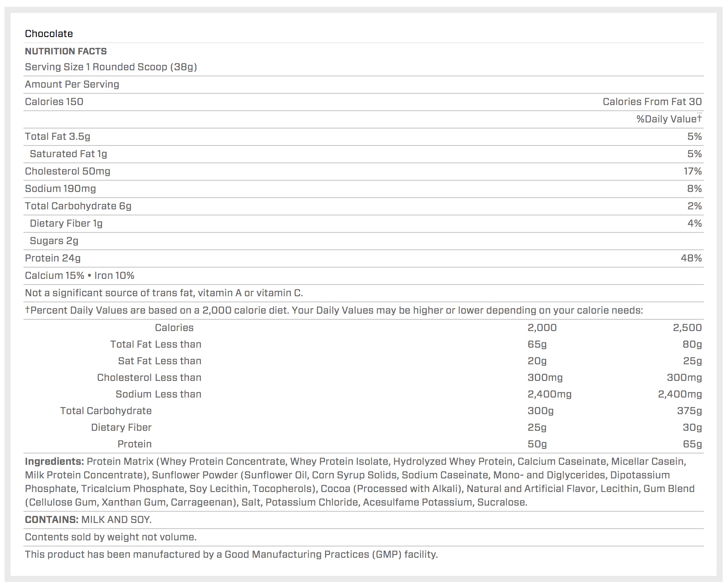This screenshot has width=728, height=588.
Task: Click the bold Ingredients label
Action: click(x=54, y=461)
